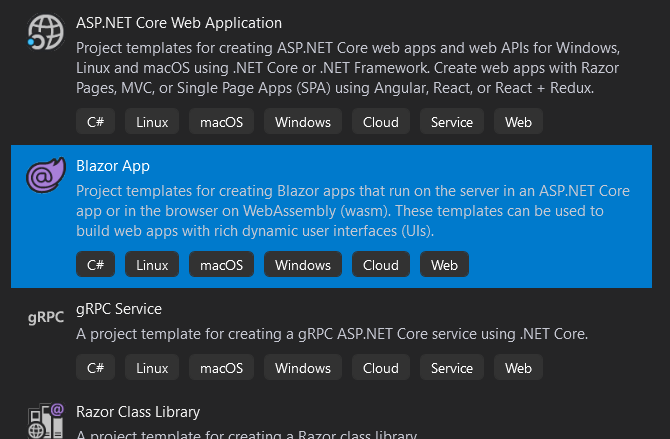Click the Linux tag under ASP.NET Core Web Application
Screen dimensions: 670x439
tap(152, 122)
